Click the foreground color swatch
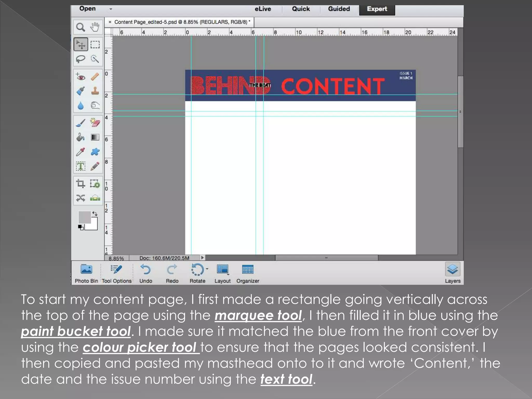Viewport: 532px width, 399px height. (x=84, y=217)
